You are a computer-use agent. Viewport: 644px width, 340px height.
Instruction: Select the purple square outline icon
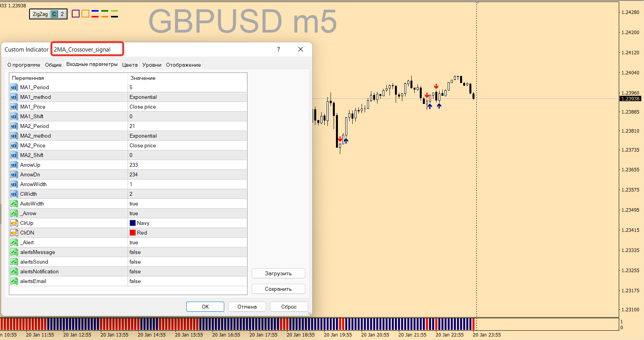(76, 14)
